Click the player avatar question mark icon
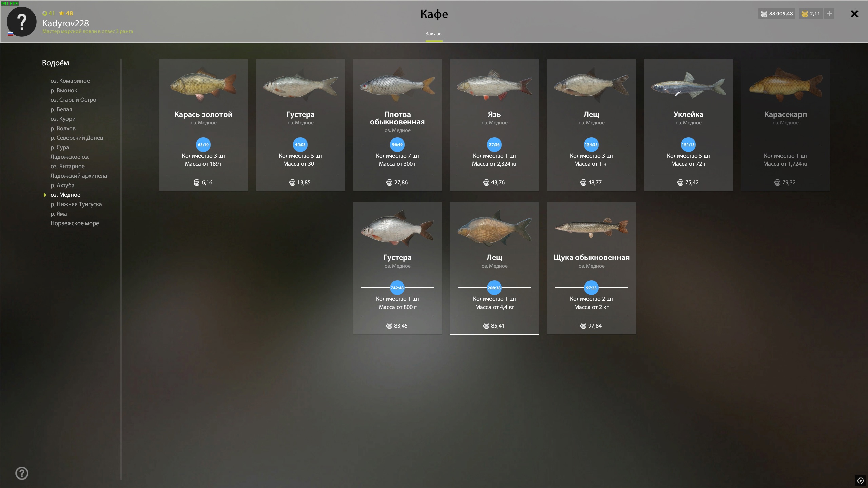Viewport: 868px width, 488px height. click(22, 22)
